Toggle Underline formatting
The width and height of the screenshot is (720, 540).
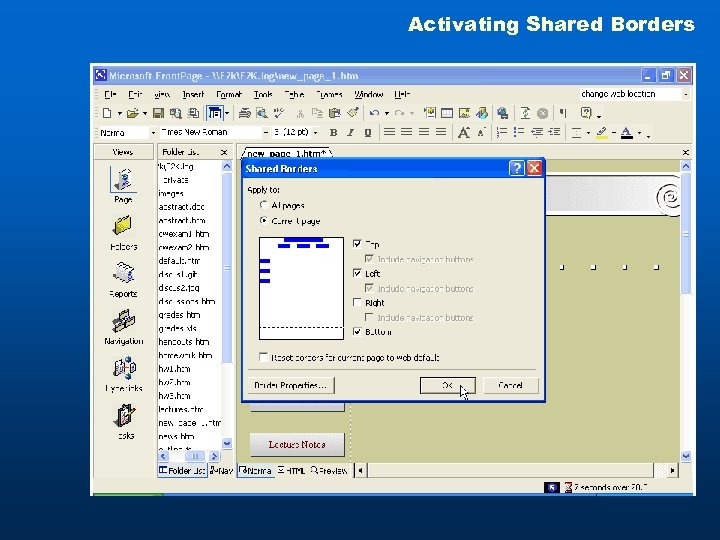[368, 133]
